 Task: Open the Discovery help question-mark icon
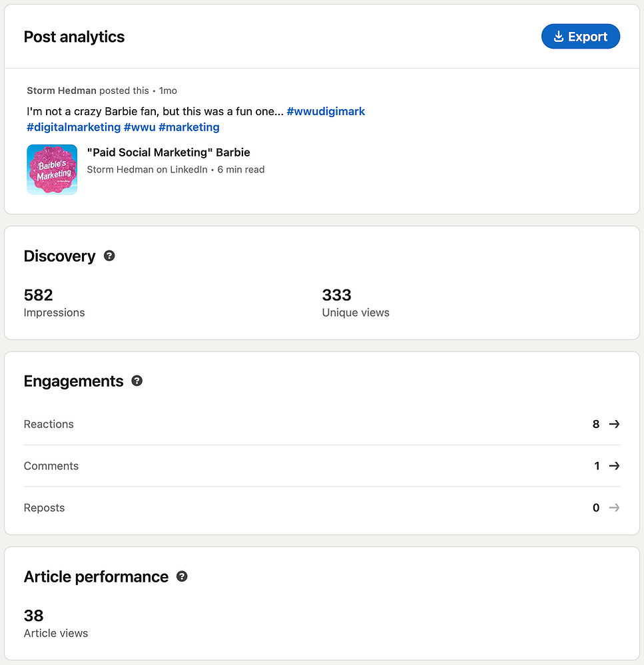(x=109, y=256)
